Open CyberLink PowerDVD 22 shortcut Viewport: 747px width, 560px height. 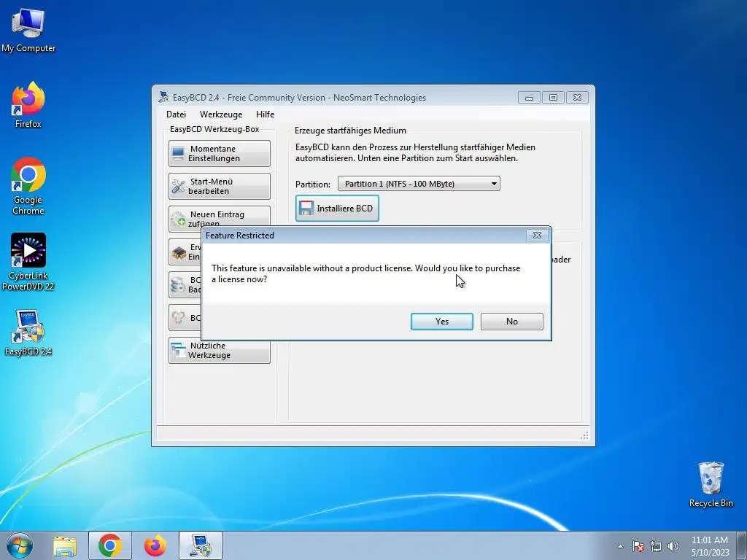[x=28, y=262]
